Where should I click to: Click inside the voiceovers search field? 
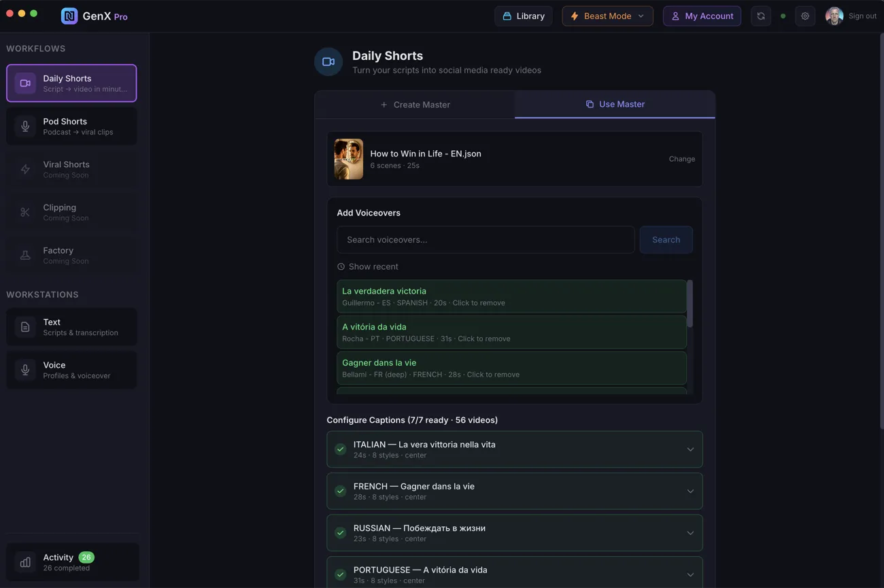[485, 239]
